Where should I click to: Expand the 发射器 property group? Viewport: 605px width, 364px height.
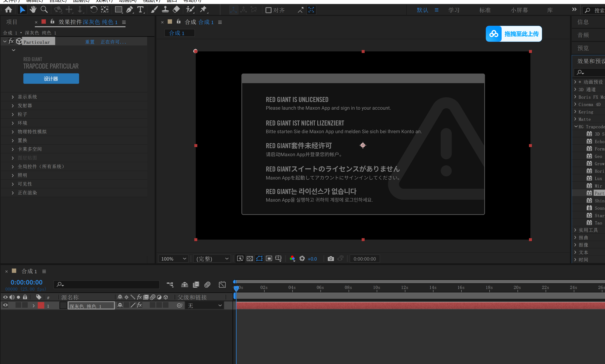point(13,105)
